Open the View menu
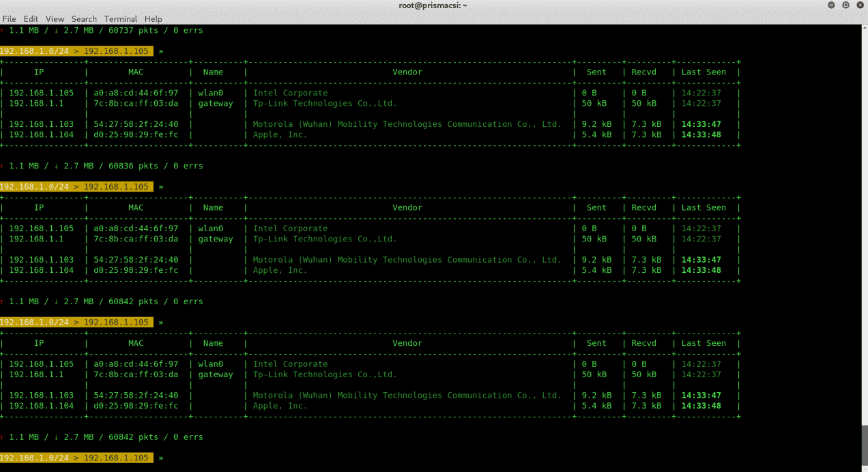868x472 pixels. (x=55, y=18)
